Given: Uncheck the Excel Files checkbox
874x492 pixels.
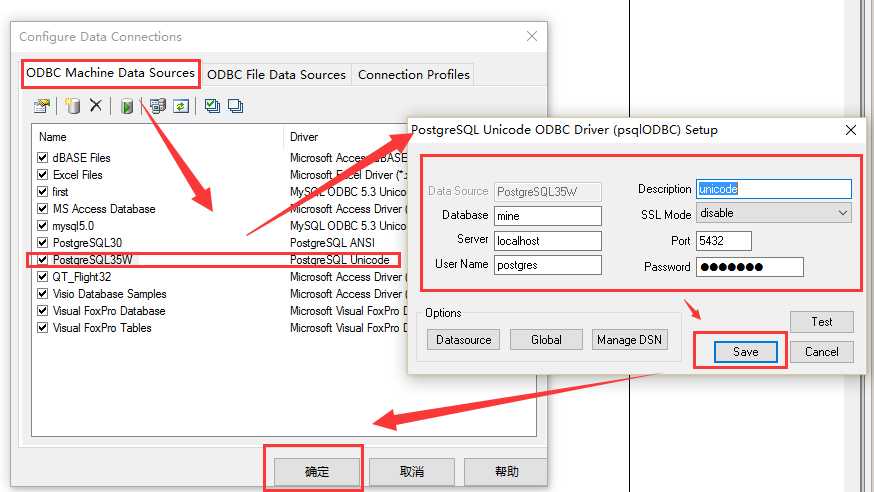Looking at the screenshot, I should point(42,174).
